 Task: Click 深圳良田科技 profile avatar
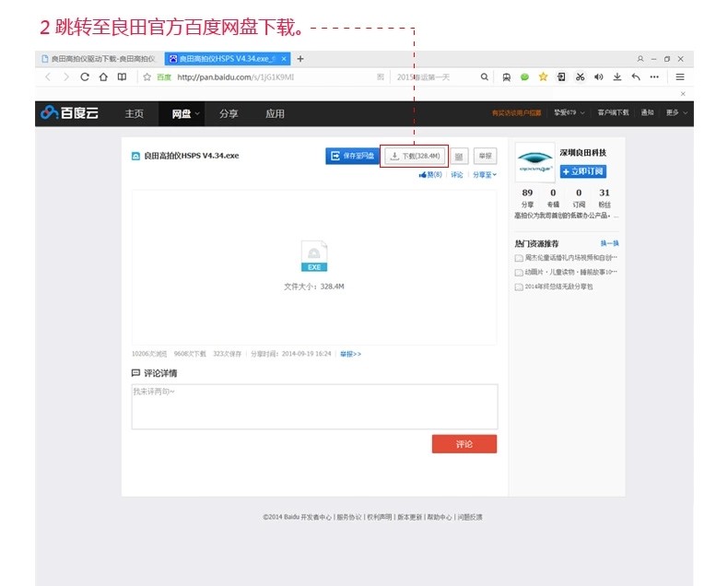tap(535, 161)
